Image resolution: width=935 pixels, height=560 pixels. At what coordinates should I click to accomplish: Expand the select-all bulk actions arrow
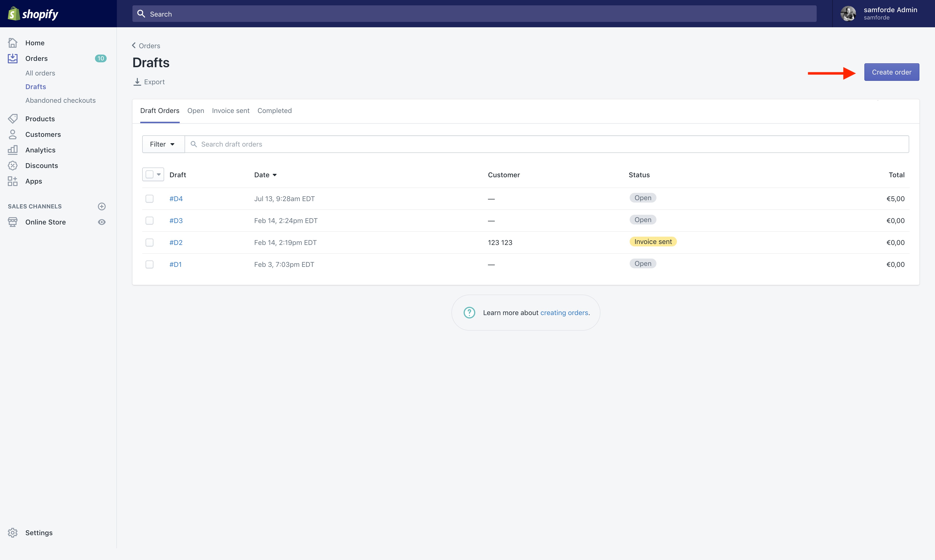(159, 174)
